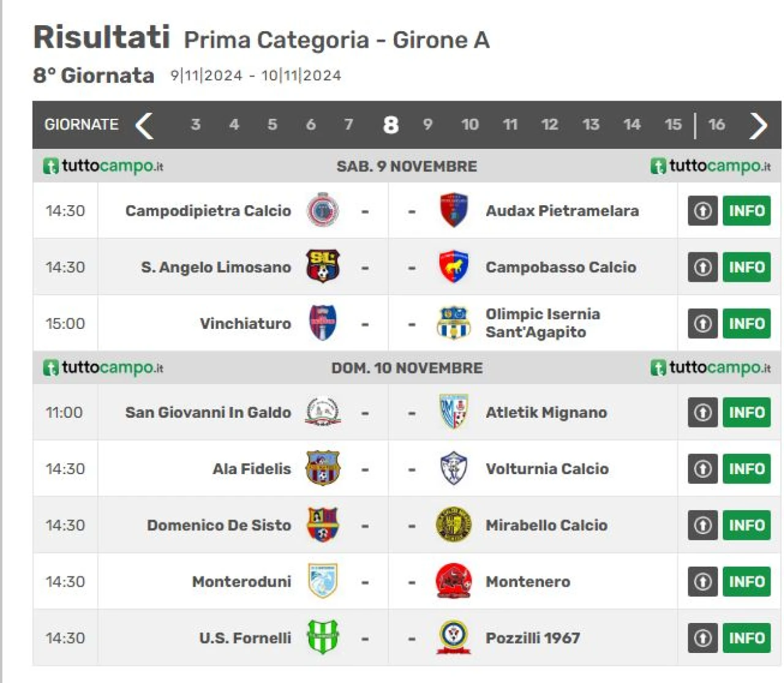Click arrow icon in Ala Fidelis match row
Screen dimensions: 784x683
click(x=703, y=469)
